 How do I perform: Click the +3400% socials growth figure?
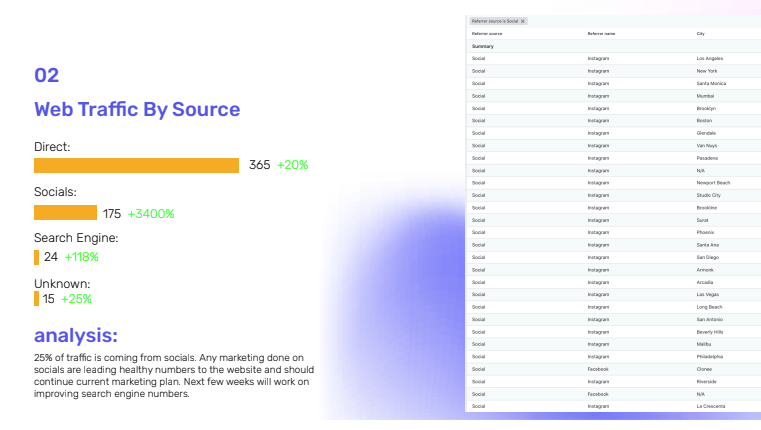151,213
